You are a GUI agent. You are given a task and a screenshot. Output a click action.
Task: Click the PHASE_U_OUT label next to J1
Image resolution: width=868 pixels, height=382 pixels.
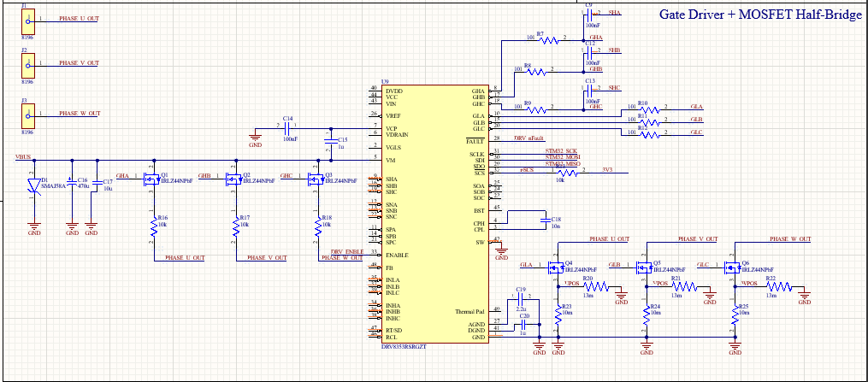click(80, 18)
